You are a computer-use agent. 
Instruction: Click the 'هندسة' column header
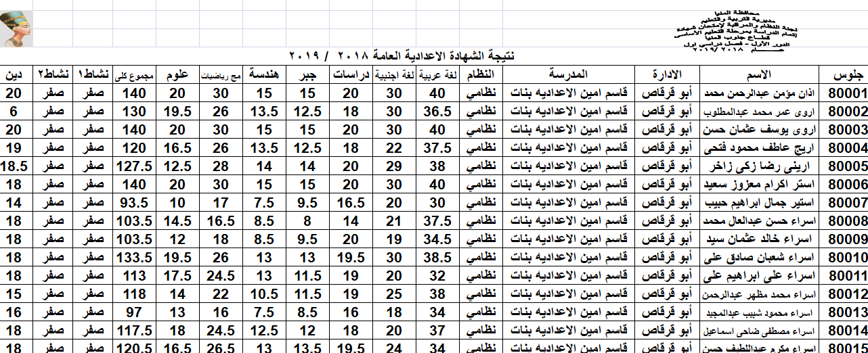coord(264,74)
